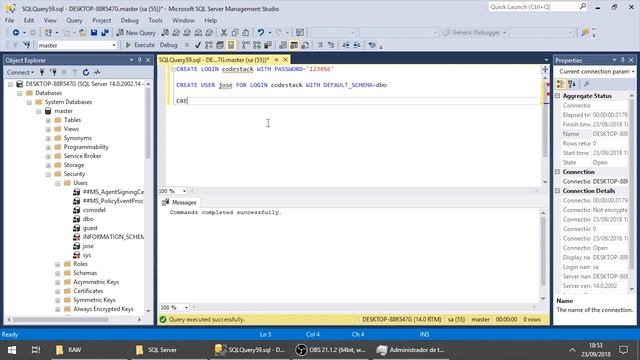Expand the Roles folder
The width and height of the screenshot is (640, 360).
coord(58,264)
